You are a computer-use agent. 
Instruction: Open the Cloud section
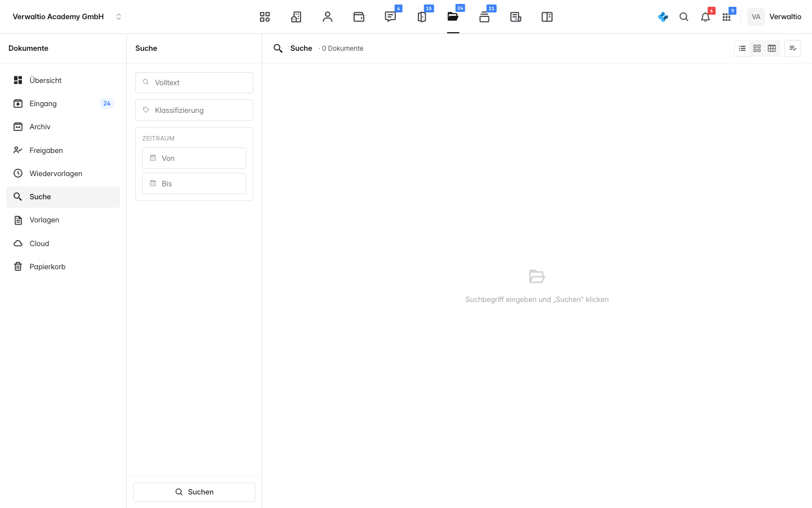(x=63, y=243)
